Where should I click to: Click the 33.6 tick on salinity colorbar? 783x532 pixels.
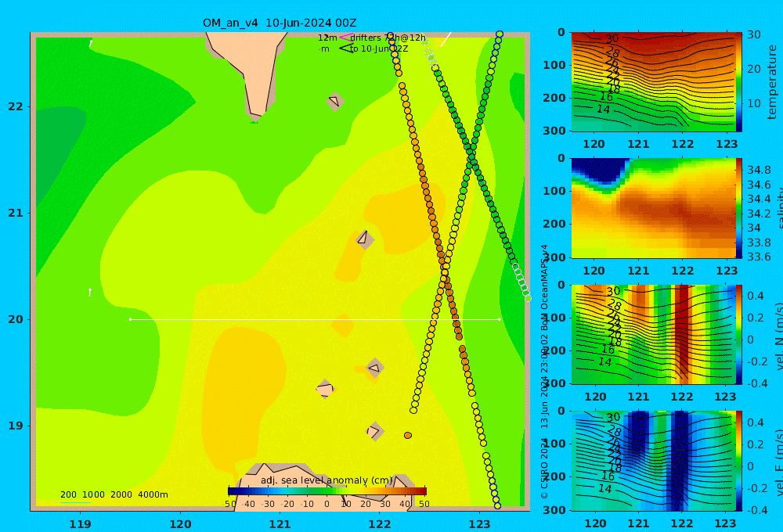click(x=759, y=257)
